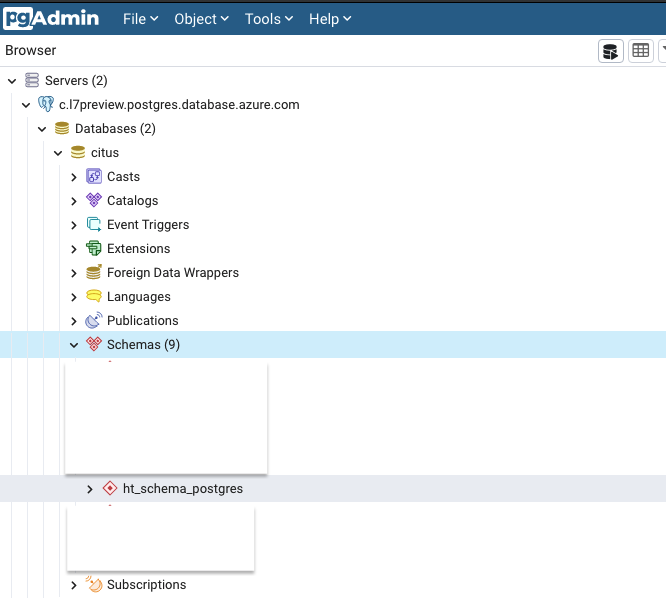Collapse the Servers (2) tree
Viewport: 666px width, 598px height.
[x=12, y=81]
